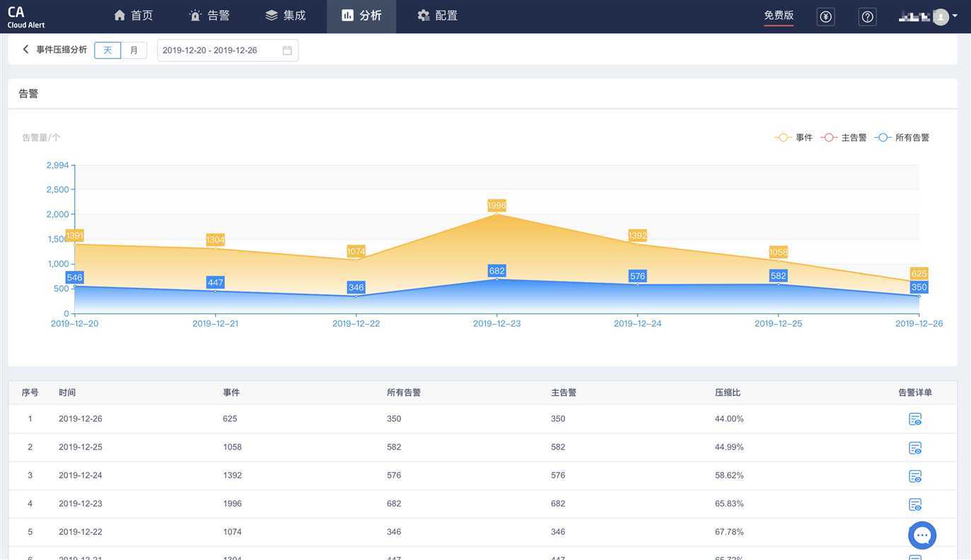Open alert details for 2019-12-26 row
This screenshot has width=971, height=560.
(914, 419)
